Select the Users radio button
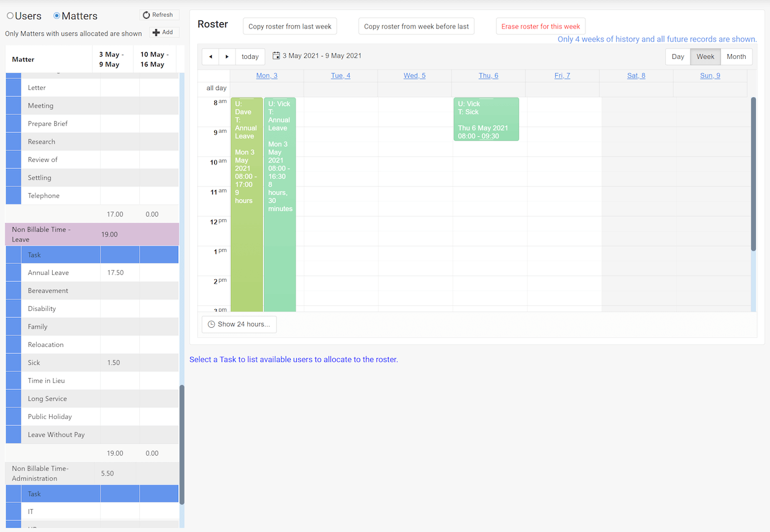The height and width of the screenshot is (532, 770). point(10,16)
